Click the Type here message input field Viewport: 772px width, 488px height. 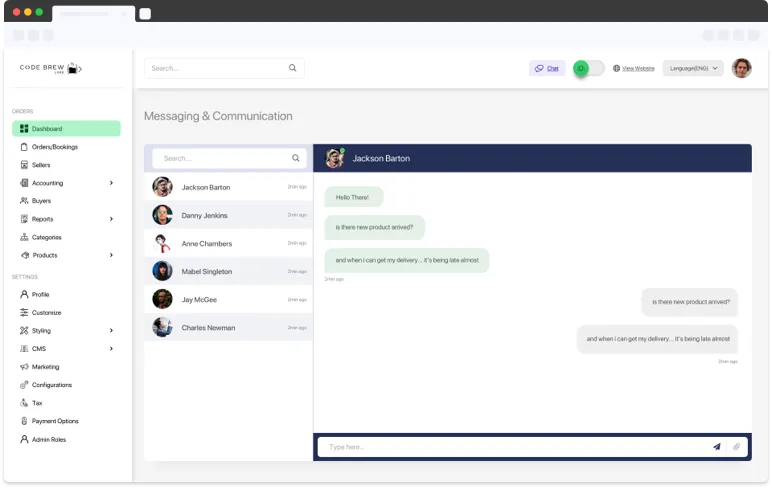[510, 447]
